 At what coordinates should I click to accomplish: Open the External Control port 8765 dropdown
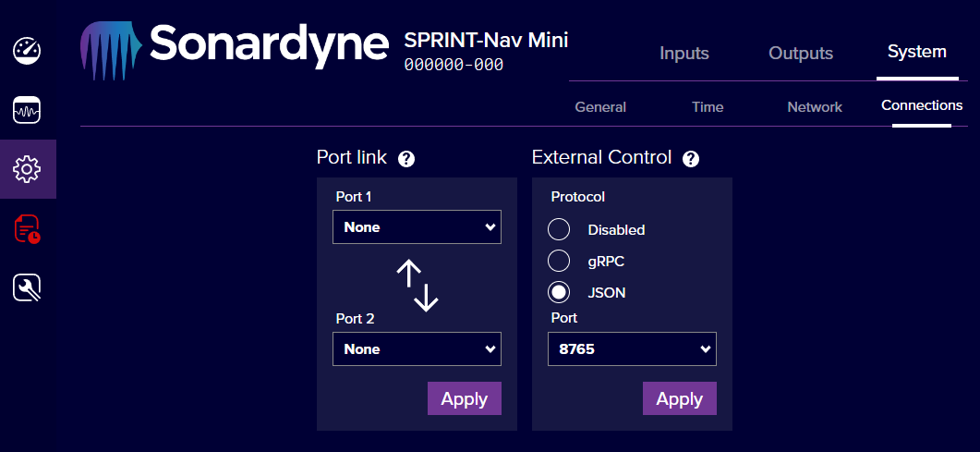click(632, 349)
